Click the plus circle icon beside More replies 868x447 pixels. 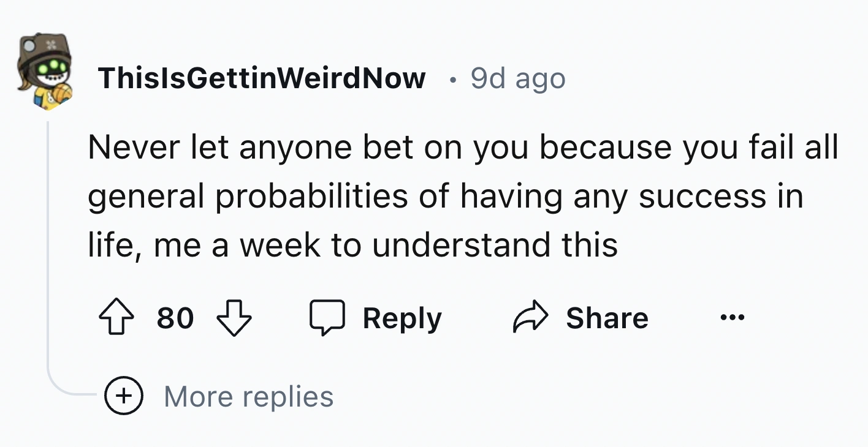pos(124,397)
